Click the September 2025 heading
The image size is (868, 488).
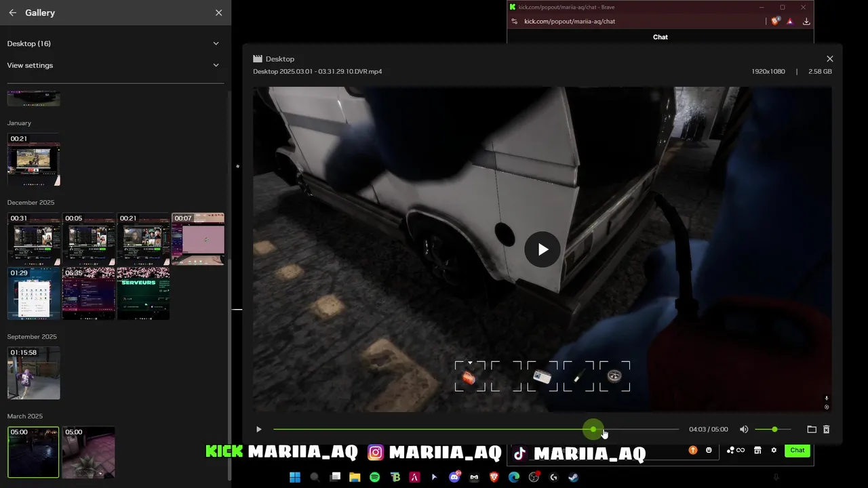pos(32,337)
